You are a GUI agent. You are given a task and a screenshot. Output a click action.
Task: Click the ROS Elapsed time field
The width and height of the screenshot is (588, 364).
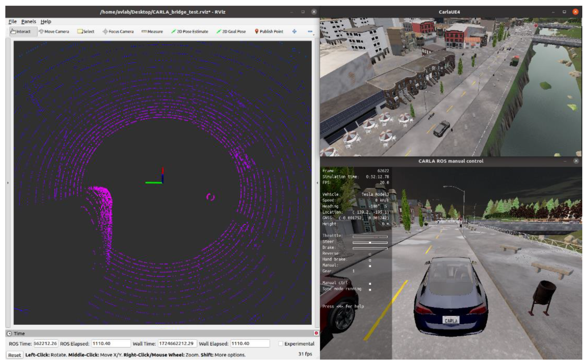[111, 343]
